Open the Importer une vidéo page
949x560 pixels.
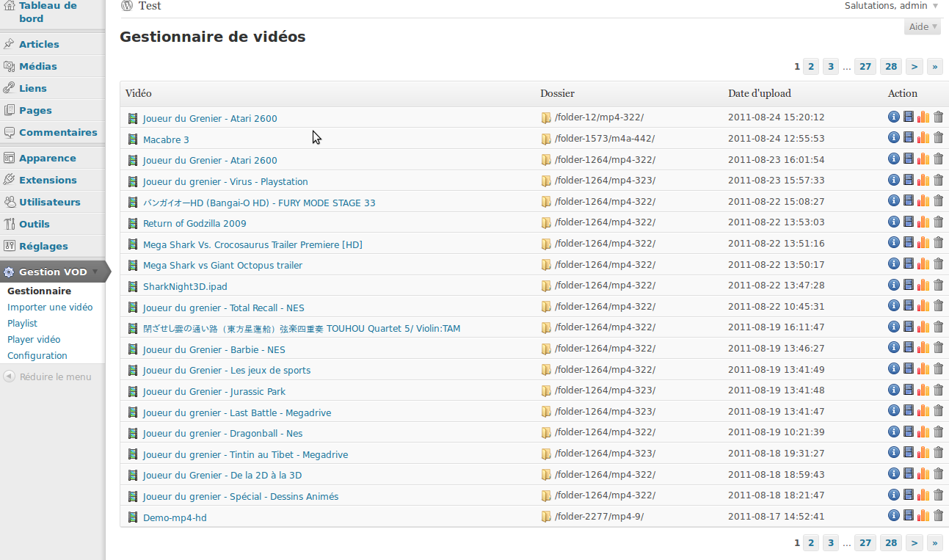49,307
